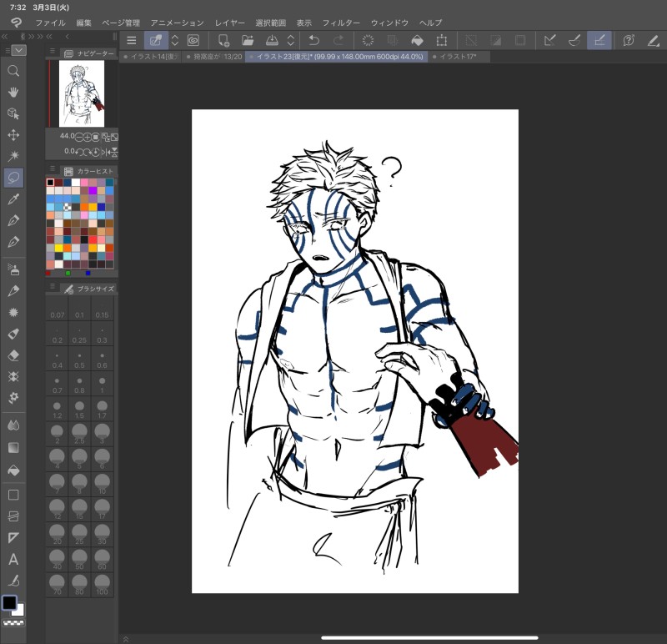Switch to the イラスト14 canvas tab

coord(151,56)
